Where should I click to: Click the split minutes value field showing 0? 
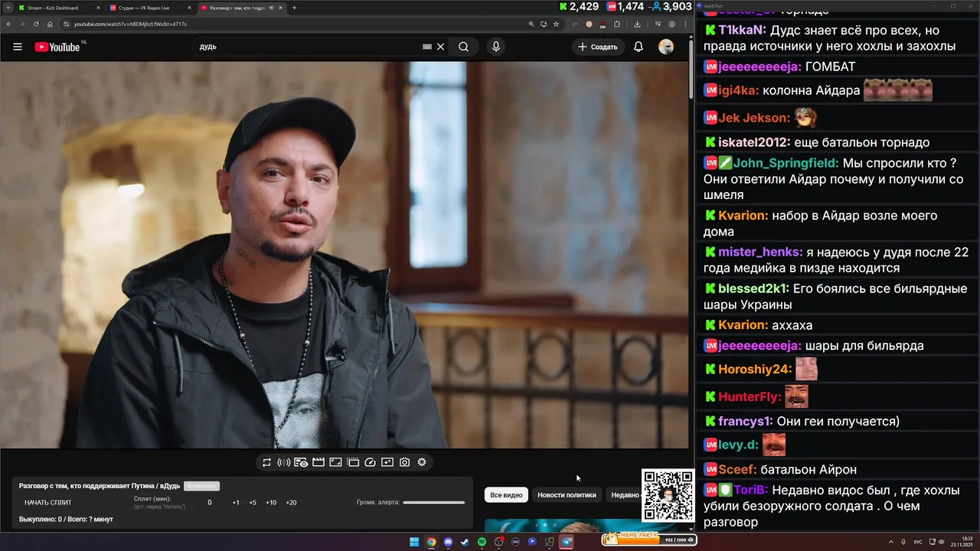(210, 503)
